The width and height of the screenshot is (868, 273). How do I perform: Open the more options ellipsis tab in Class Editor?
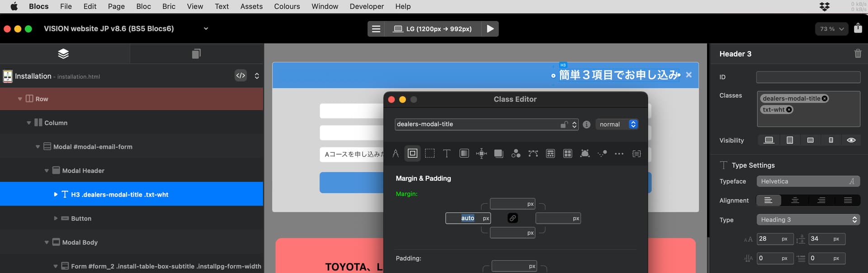click(x=619, y=154)
